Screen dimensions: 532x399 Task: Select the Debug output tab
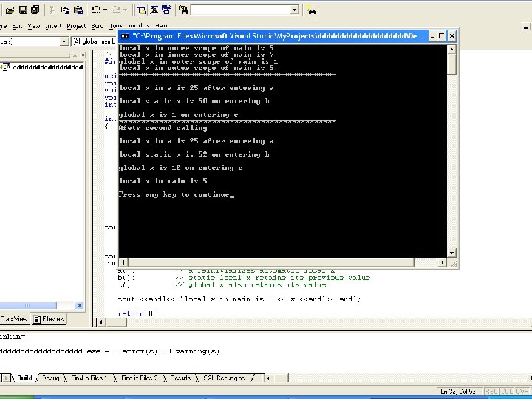(50, 378)
